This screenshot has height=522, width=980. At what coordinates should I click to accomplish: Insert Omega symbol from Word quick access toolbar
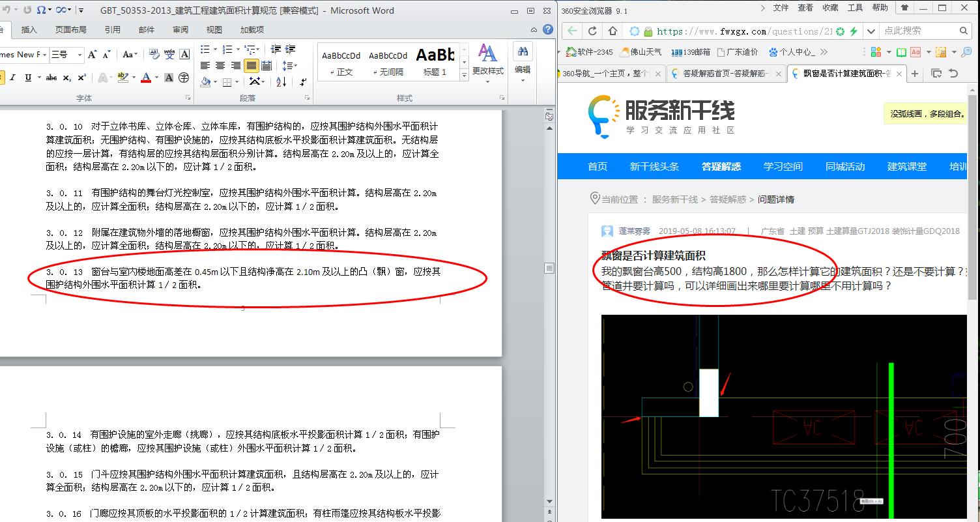click(x=42, y=10)
